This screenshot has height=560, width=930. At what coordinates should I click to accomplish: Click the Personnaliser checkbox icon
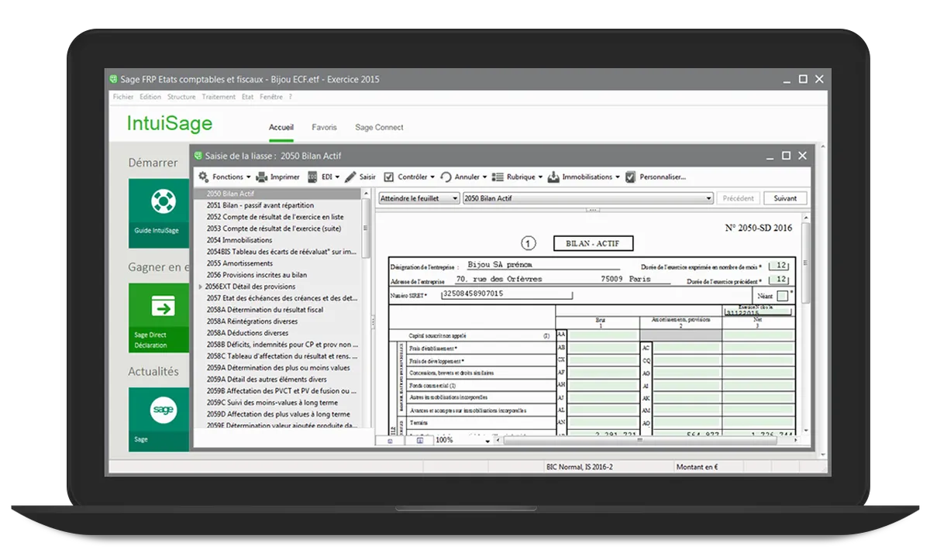pyautogui.click(x=631, y=177)
